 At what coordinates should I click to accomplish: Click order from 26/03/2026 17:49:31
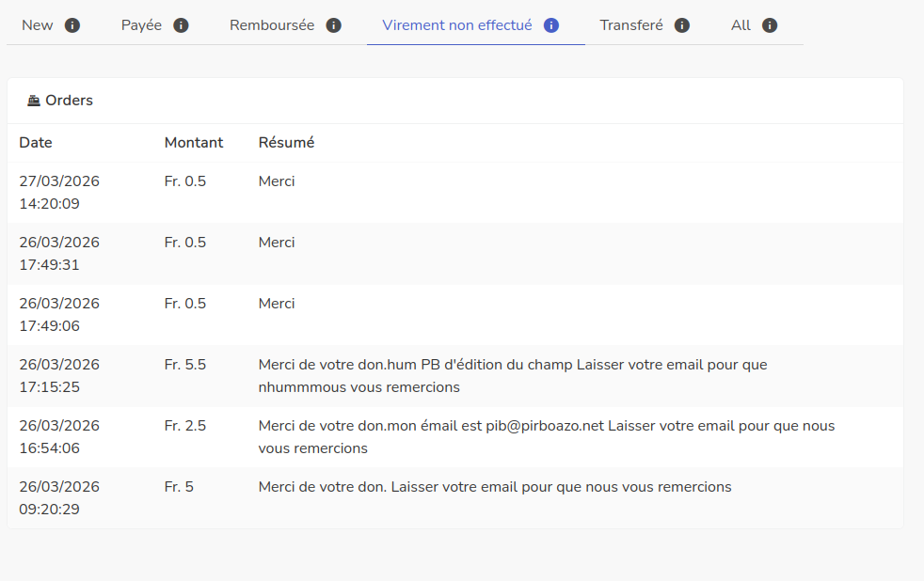(x=59, y=254)
